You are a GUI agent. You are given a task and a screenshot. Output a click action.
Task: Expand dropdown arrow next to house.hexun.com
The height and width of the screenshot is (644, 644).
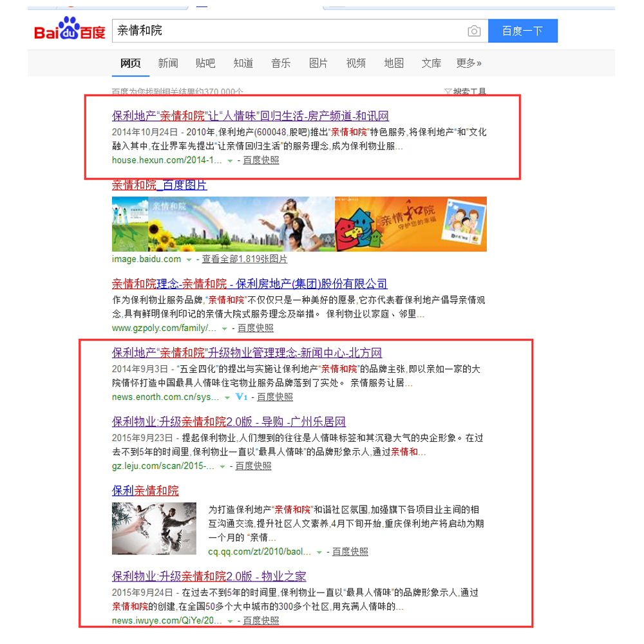[230, 160]
